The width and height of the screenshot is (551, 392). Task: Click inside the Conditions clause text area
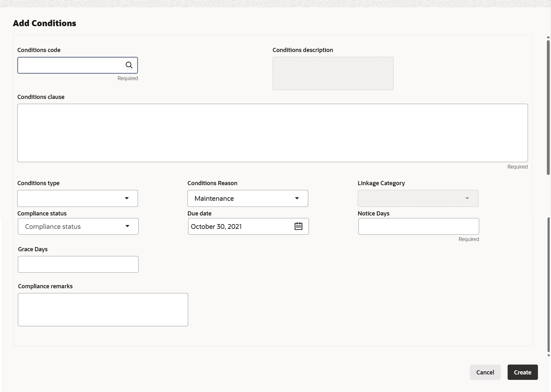pos(272,133)
